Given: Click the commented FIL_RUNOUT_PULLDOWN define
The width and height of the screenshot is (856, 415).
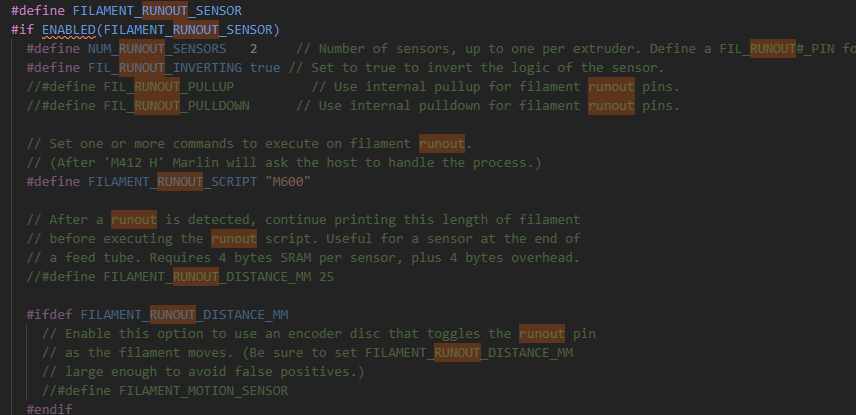Looking at the screenshot, I should 138,105.
